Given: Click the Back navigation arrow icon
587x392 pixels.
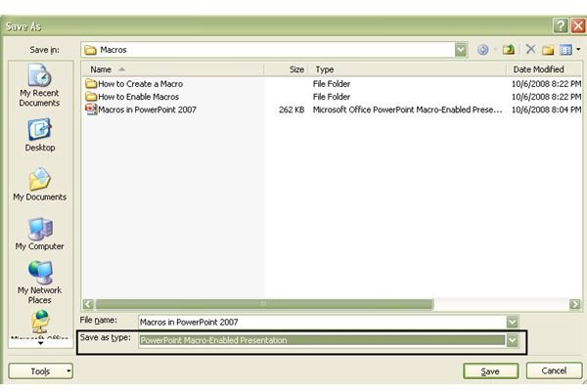Looking at the screenshot, I should (483, 50).
